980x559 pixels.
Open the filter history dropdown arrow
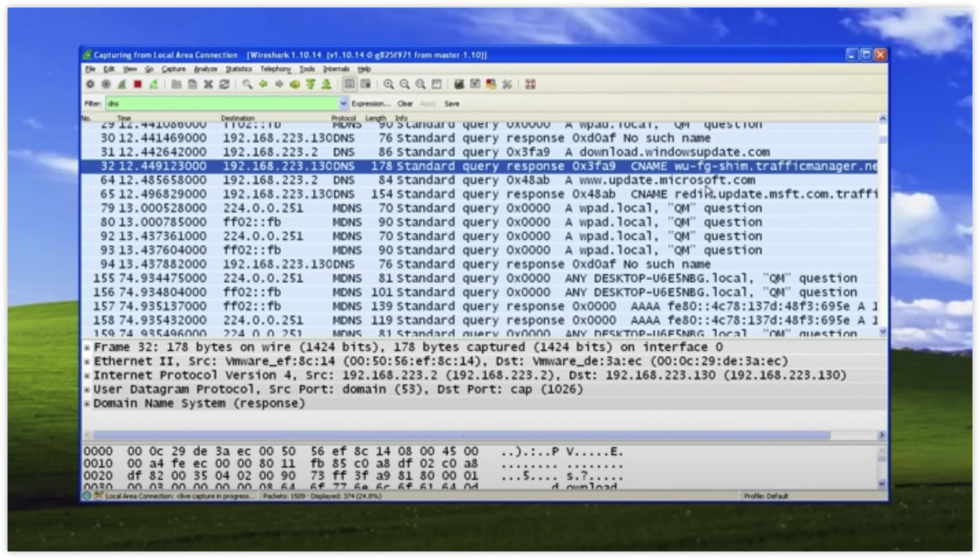(345, 103)
